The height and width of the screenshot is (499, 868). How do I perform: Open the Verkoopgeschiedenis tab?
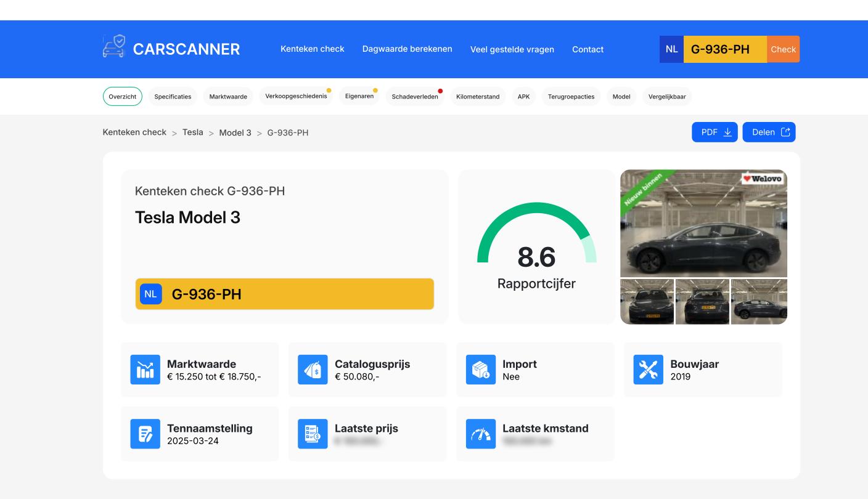[296, 97]
